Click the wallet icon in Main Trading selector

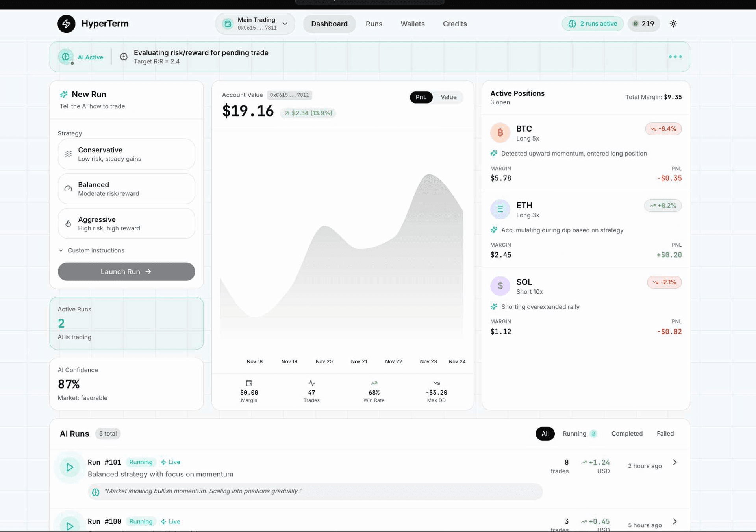point(228,24)
